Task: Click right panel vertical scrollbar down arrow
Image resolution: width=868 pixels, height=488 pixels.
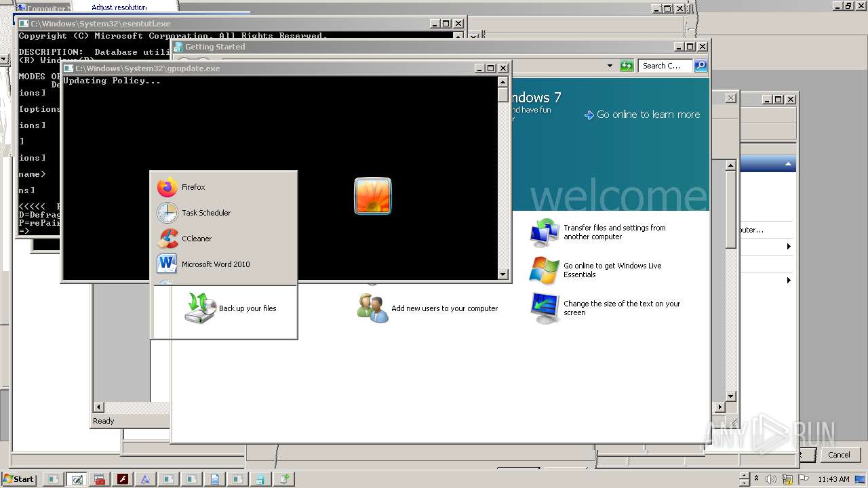Action: pos(730,396)
